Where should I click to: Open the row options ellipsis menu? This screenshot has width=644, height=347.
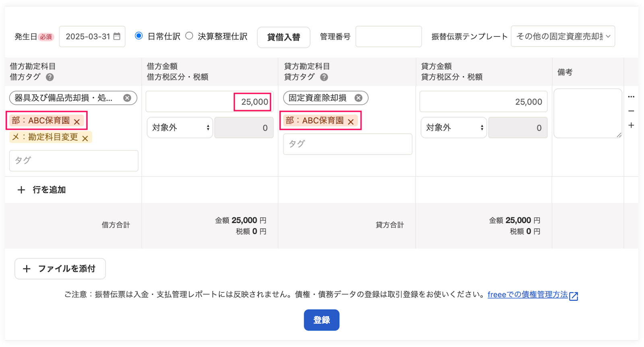pyautogui.click(x=631, y=97)
